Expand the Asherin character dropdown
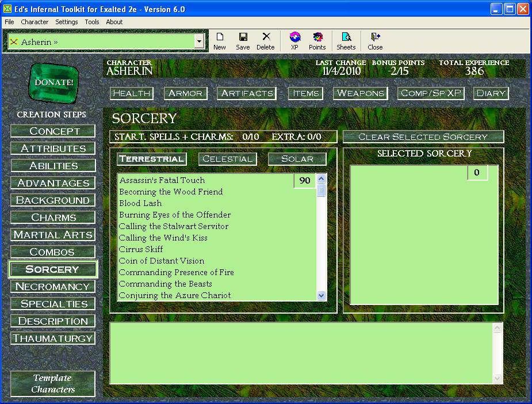 coord(199,42)
